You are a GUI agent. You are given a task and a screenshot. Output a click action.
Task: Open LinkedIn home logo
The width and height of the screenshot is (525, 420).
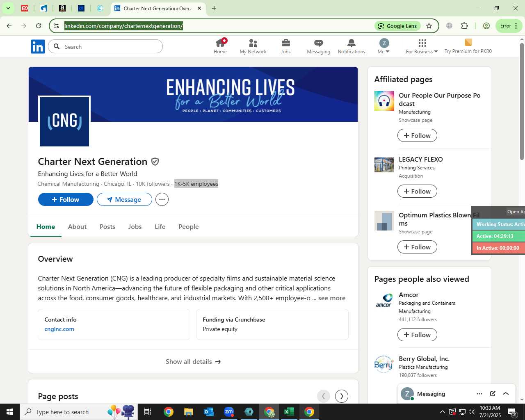point(38,47)
